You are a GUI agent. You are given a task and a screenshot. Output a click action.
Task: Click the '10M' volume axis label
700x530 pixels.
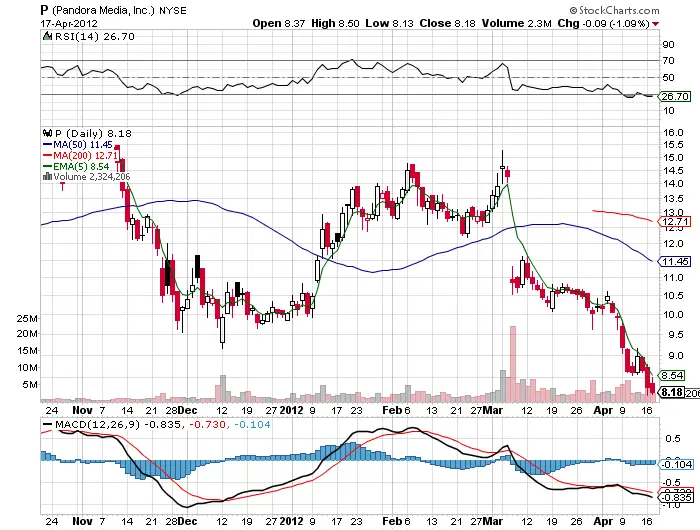(x=27, y=367)
